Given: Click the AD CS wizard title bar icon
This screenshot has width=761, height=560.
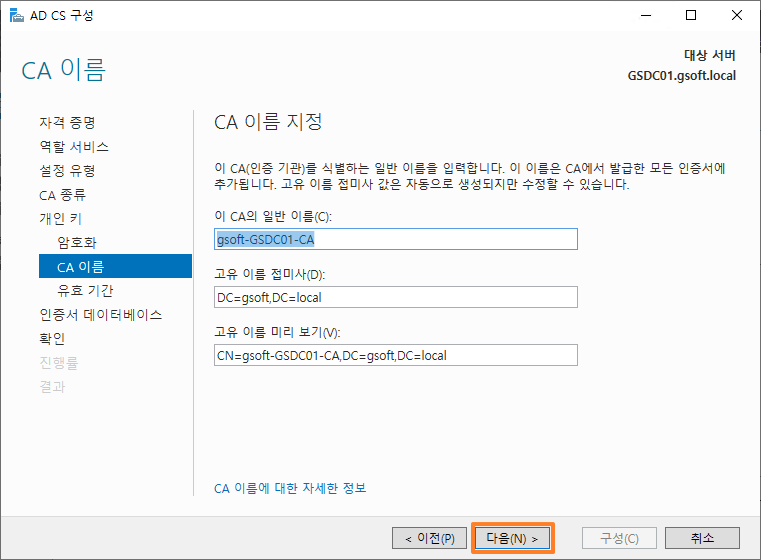Looking at the screenshot, I should [17, 16].
